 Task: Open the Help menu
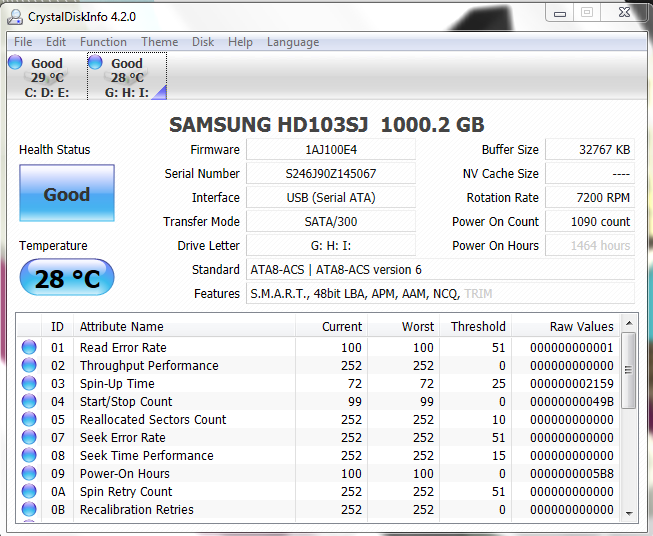point(240,42)
